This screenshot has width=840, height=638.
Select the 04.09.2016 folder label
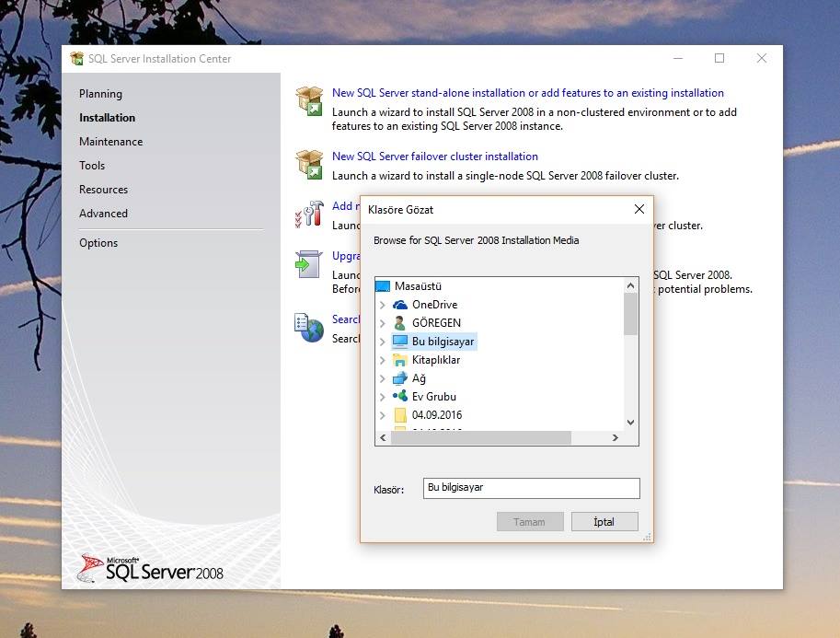pos(437,415)
